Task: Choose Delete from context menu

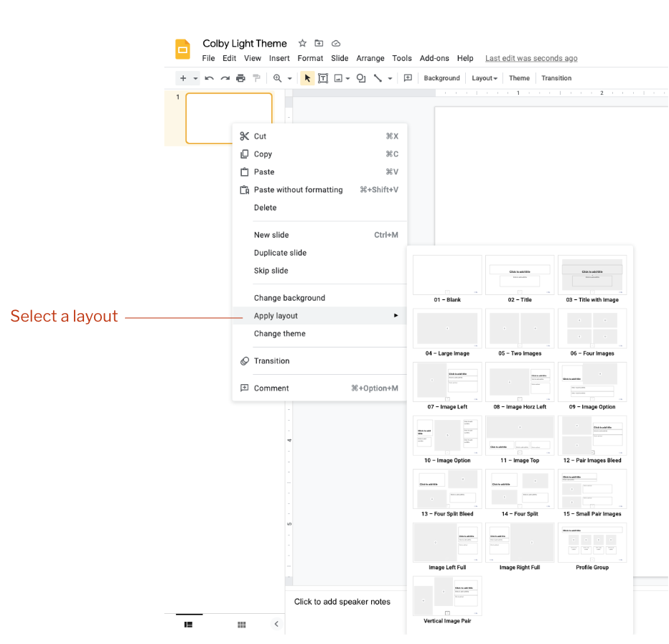Action: [319, 207]
